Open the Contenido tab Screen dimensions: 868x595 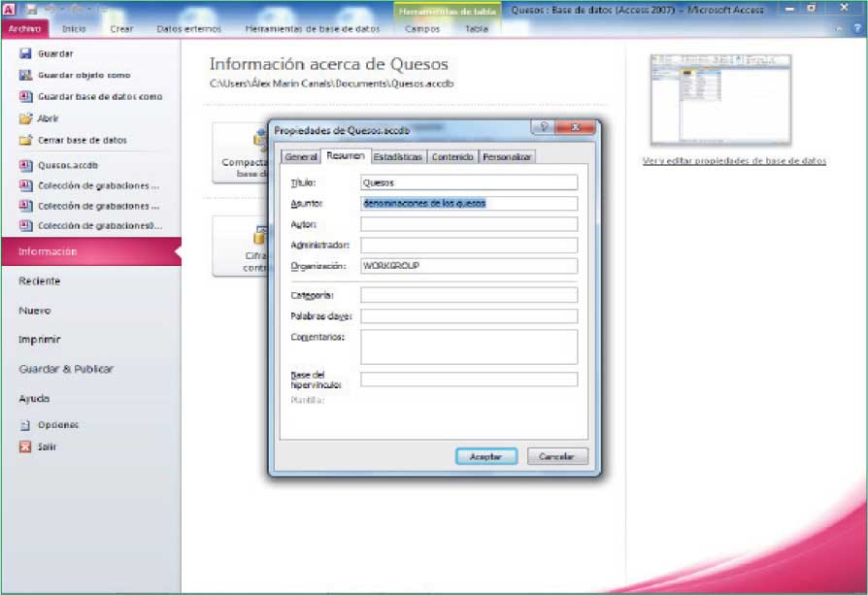click(452, 156)
